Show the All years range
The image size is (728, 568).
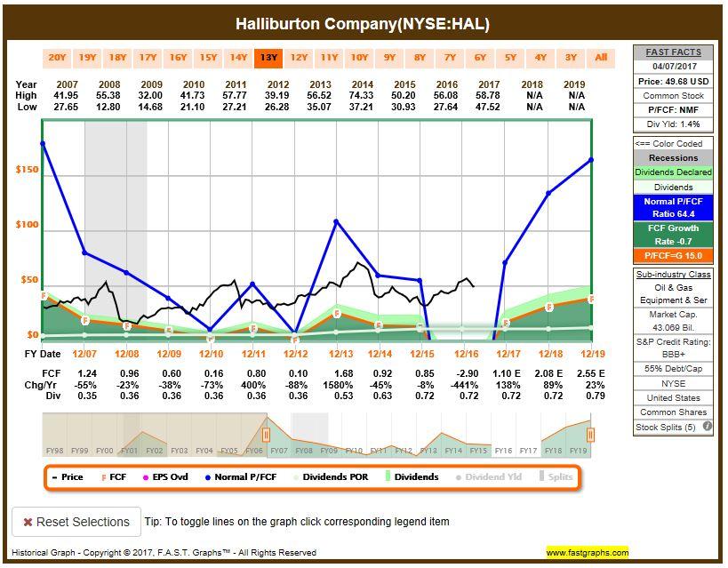click(601, 58)
